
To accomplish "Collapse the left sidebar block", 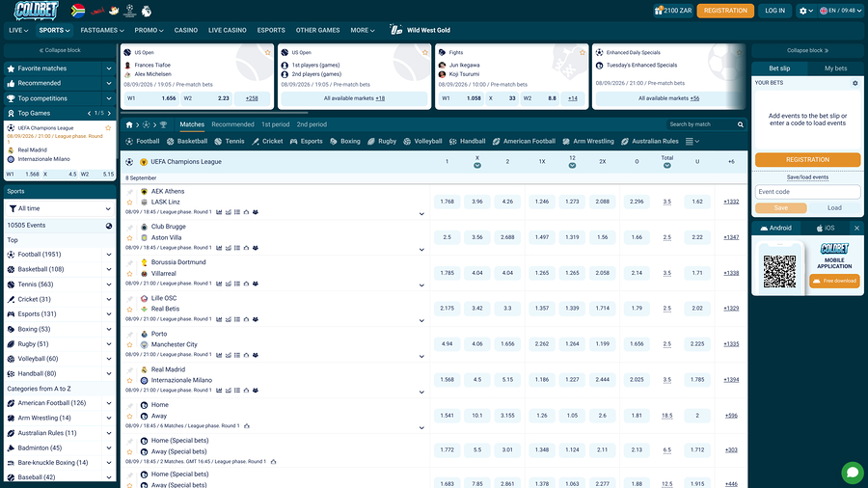I will click(59, 50).
